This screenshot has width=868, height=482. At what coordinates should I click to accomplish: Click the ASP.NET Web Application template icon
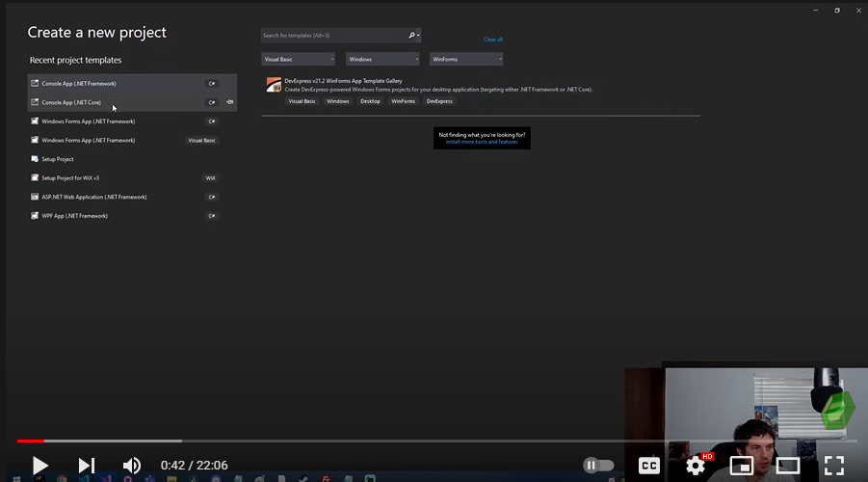[x=35, y=197]
